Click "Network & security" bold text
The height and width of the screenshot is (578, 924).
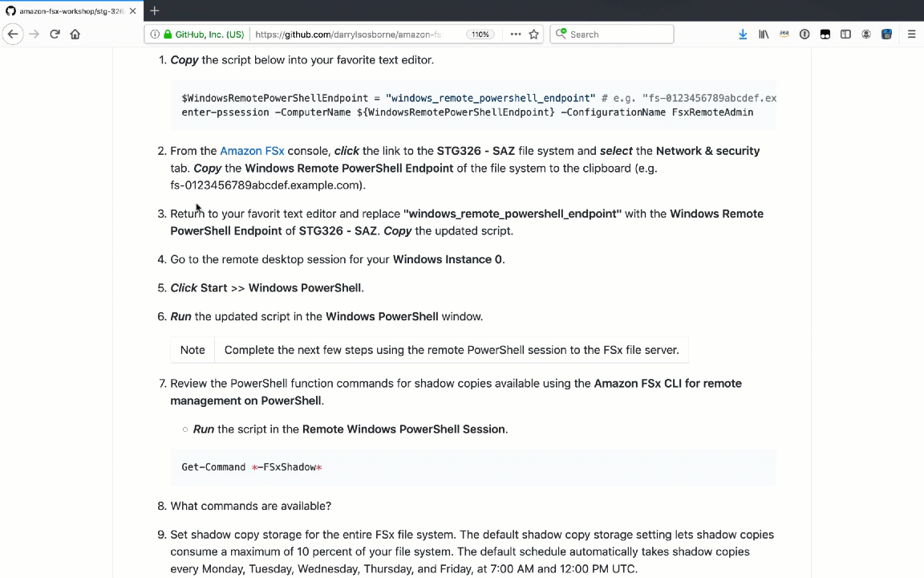(707, 151)
